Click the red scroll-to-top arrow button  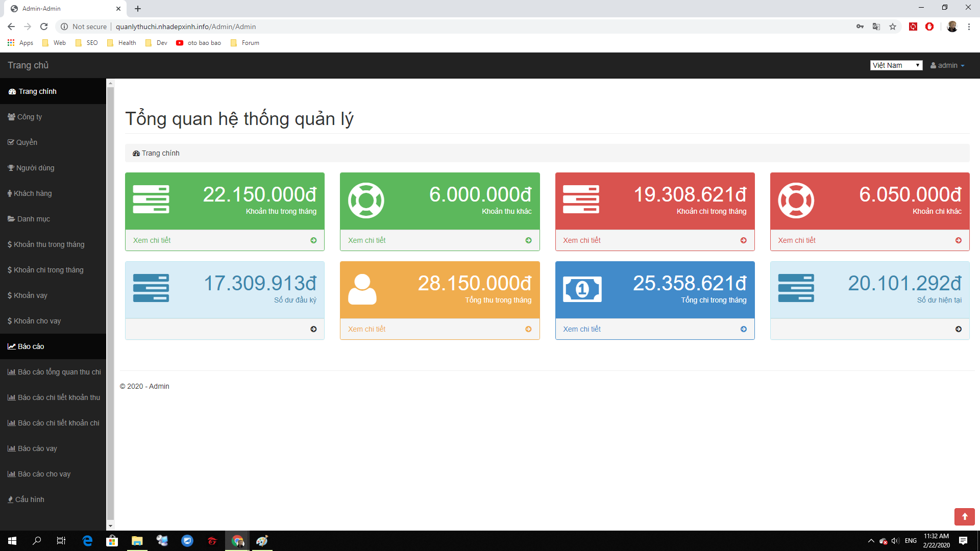[964, 516]
